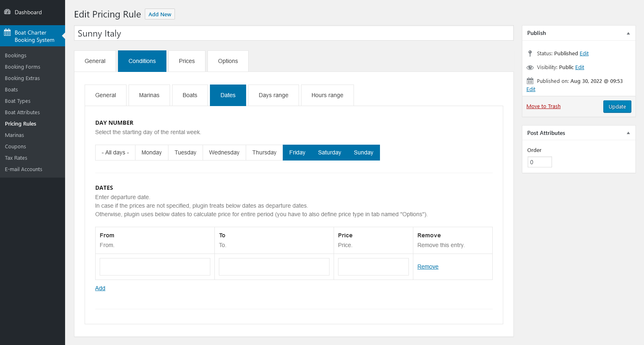The height and width of the screenshot is (345, 644).
Task: Click Move to Trash link
Action: pyautogui.click(x=543, y=106)
